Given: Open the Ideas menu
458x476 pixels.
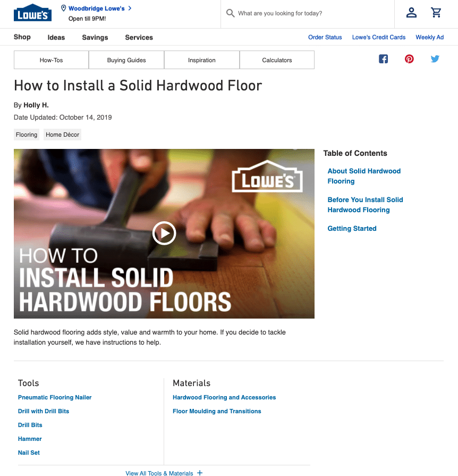Looking at the screenshot, I should pos(56,37).
